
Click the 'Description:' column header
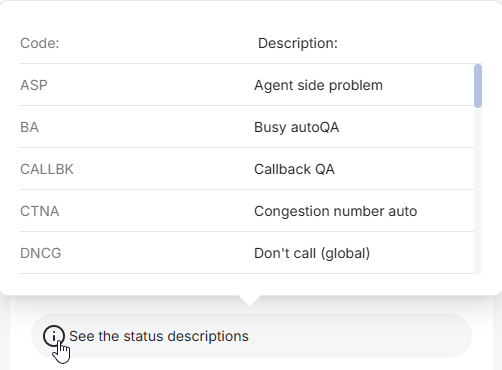coord(298,43)
